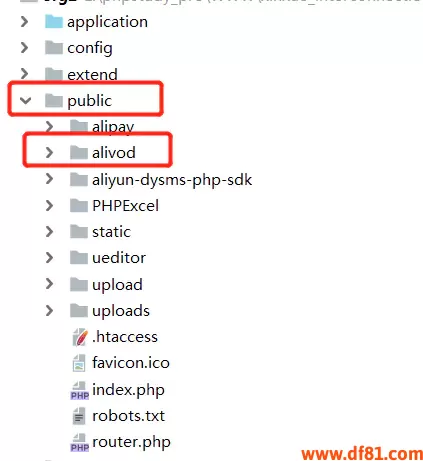Select the static folder label
This screenshot has width=423, height=461.
(111, 232)
